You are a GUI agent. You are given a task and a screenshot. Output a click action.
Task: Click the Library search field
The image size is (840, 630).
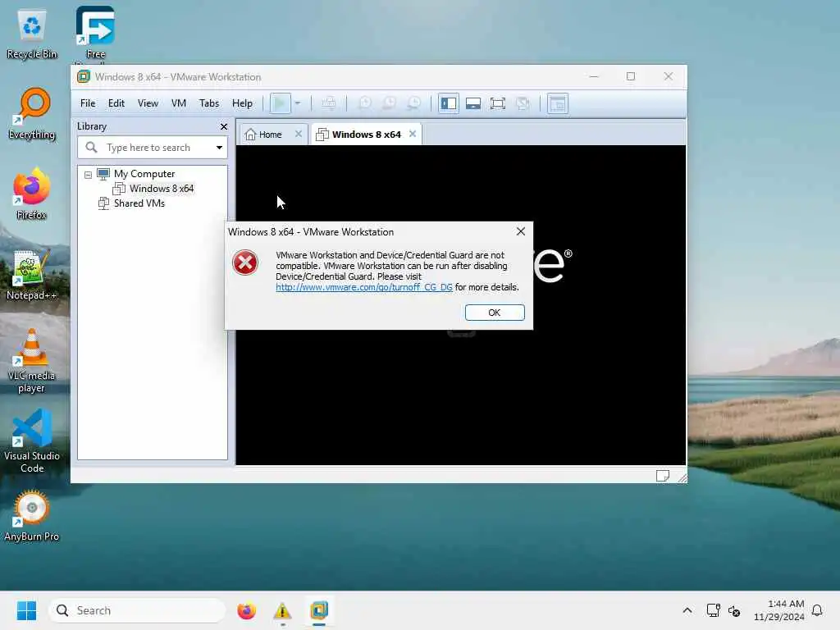[152, 148]
